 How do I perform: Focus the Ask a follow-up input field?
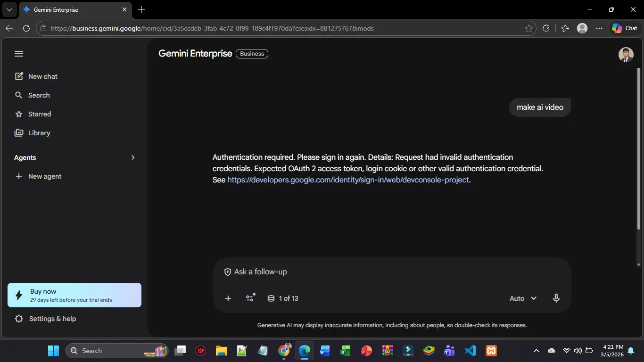pyautogui.click(x=392, y=272)
